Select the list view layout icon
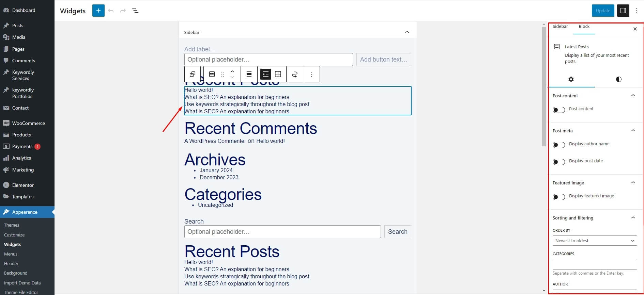644x295 pixels. (265, 74)
